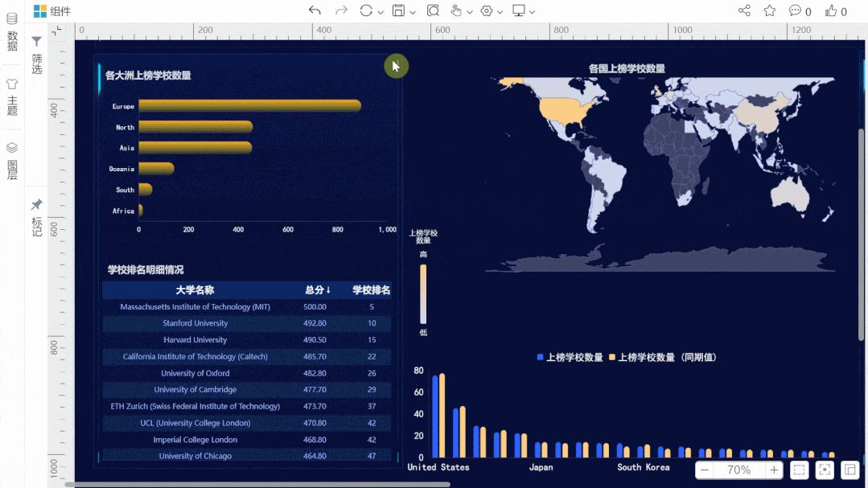This screenshot has width=868, height=488.
Task: Select the California Institute of Technology row
Action: click(x=247, y=356)
